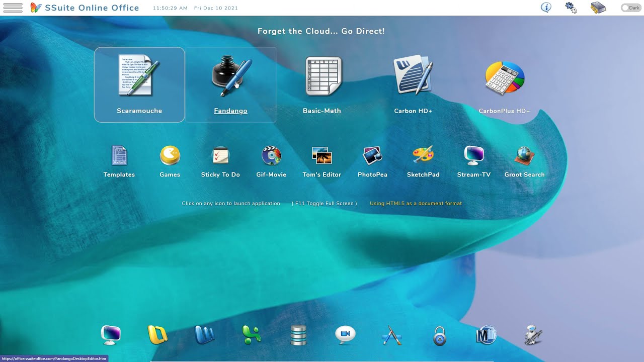The height and width of the screenshot is (362, 644).
Task: Launch the Sticky To Do app
Action: (220, 155)
